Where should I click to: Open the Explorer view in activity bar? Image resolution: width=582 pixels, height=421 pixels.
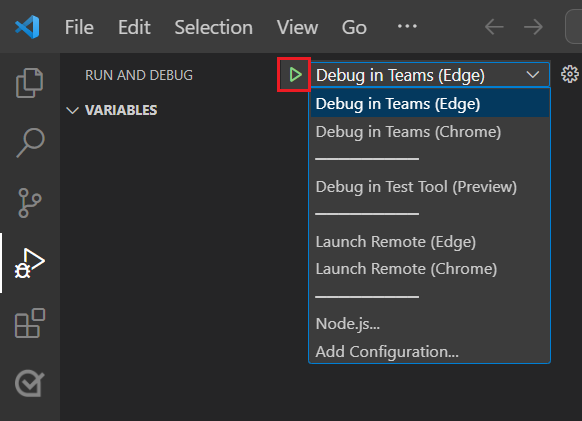[30, 83]
